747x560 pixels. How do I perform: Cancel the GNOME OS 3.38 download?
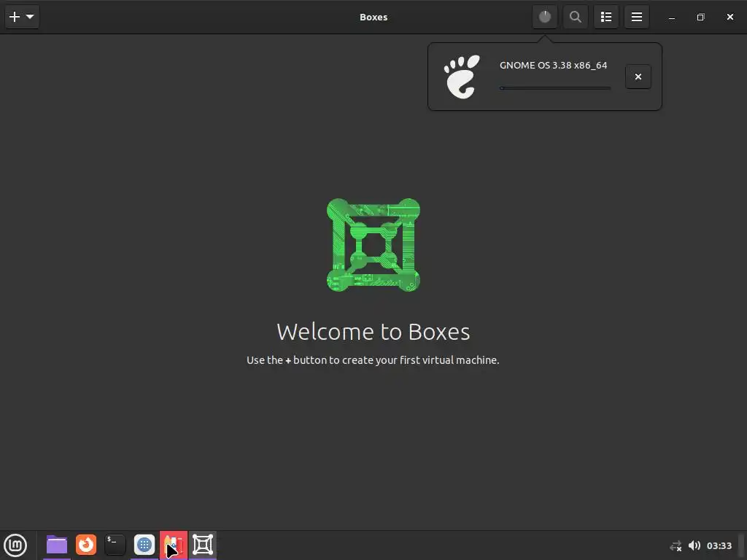coord(638,77)
